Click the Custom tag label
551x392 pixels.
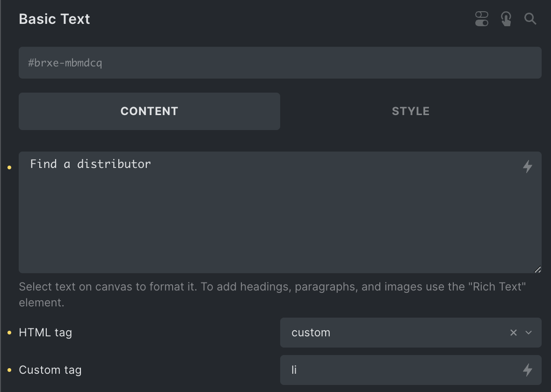point(50,370)
